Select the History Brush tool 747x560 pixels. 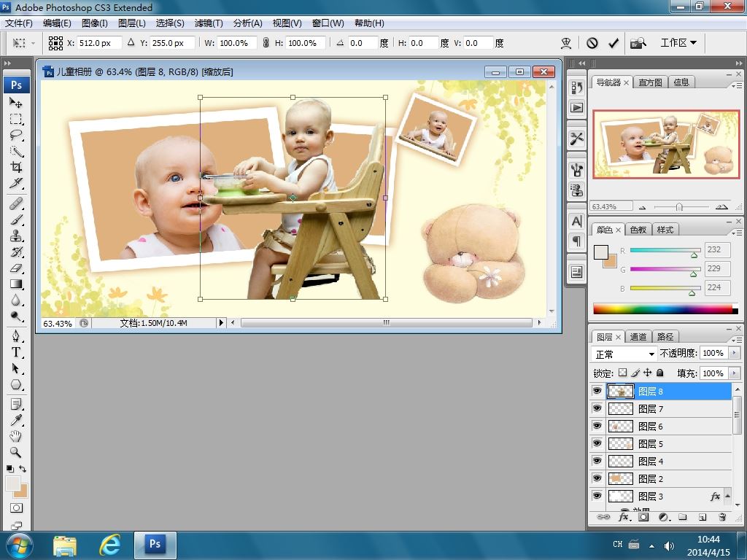click(x=16, y=252)
